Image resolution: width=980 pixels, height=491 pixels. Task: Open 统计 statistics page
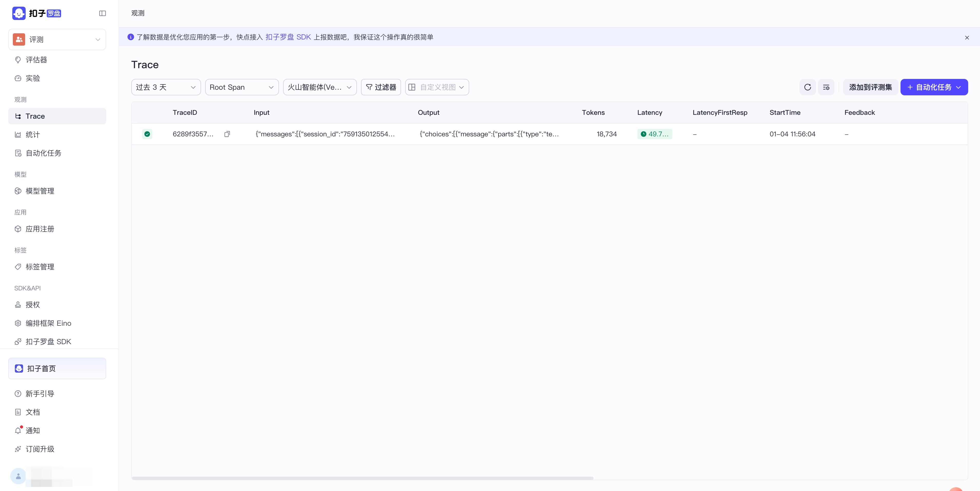pos(57,135)
